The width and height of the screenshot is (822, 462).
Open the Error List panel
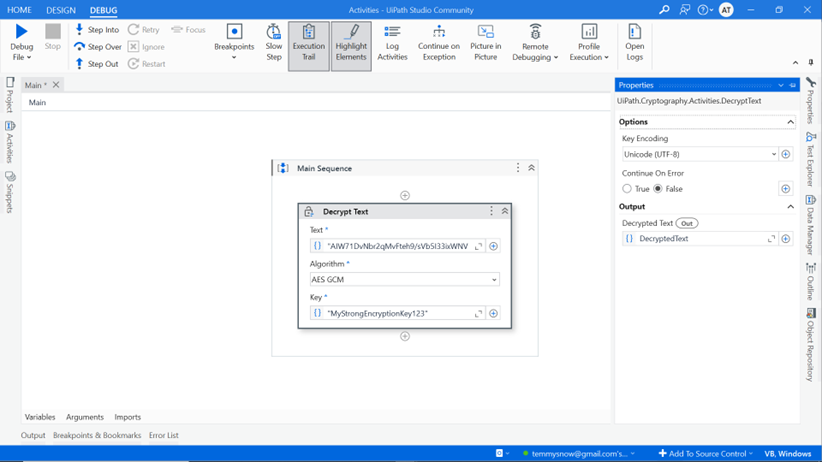164,435
